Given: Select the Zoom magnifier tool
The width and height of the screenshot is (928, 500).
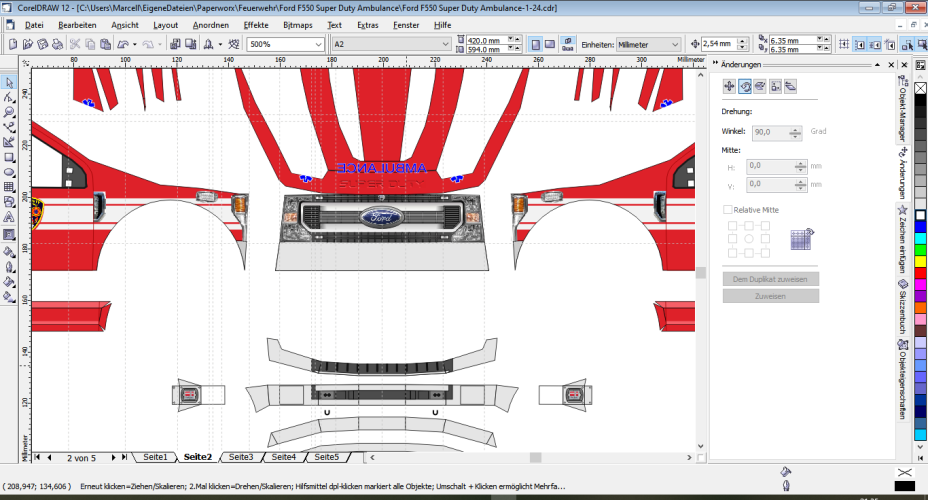Looking at the screenshot, I should (x=9, y=112).
